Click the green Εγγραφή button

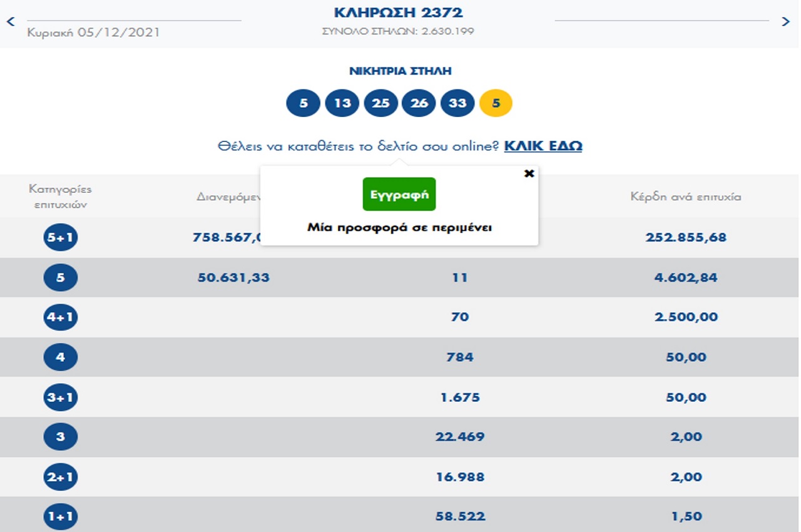click(399, 194)
